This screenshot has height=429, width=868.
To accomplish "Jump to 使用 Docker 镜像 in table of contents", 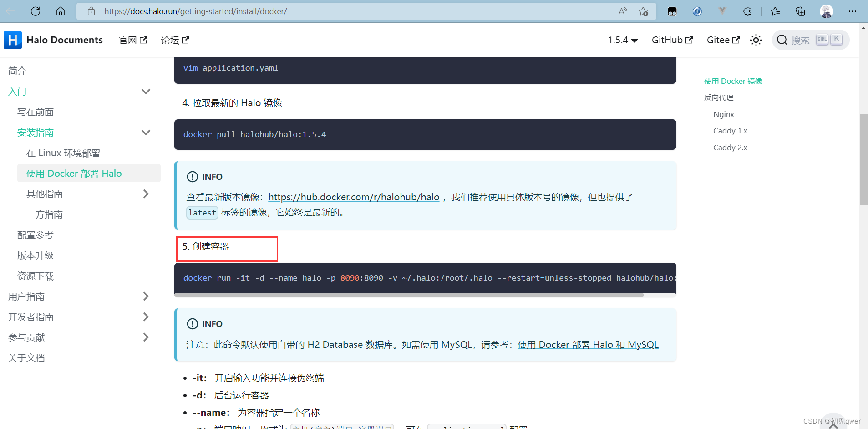I will (x=733, y=81).
